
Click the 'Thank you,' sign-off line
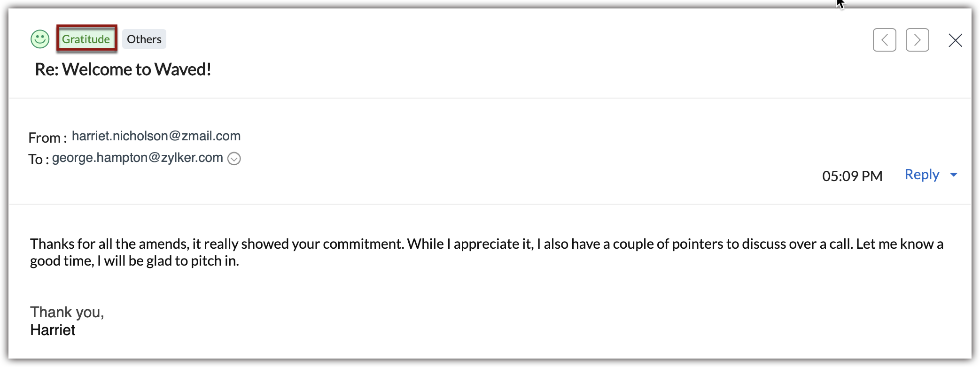click(x=67, y=312)
